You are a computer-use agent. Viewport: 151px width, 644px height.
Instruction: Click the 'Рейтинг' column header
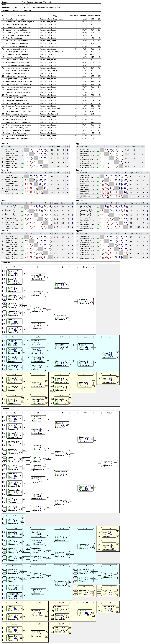(x=83, y=15)
